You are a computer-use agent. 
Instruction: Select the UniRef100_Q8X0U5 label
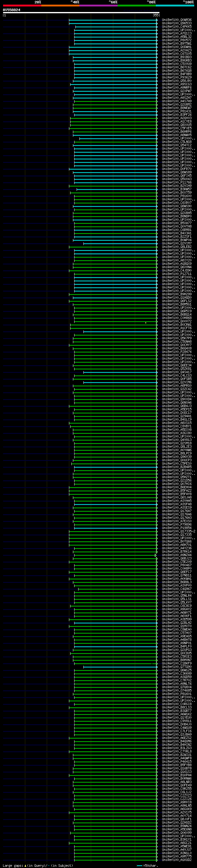pyautogui.click(x=176, y=125)
